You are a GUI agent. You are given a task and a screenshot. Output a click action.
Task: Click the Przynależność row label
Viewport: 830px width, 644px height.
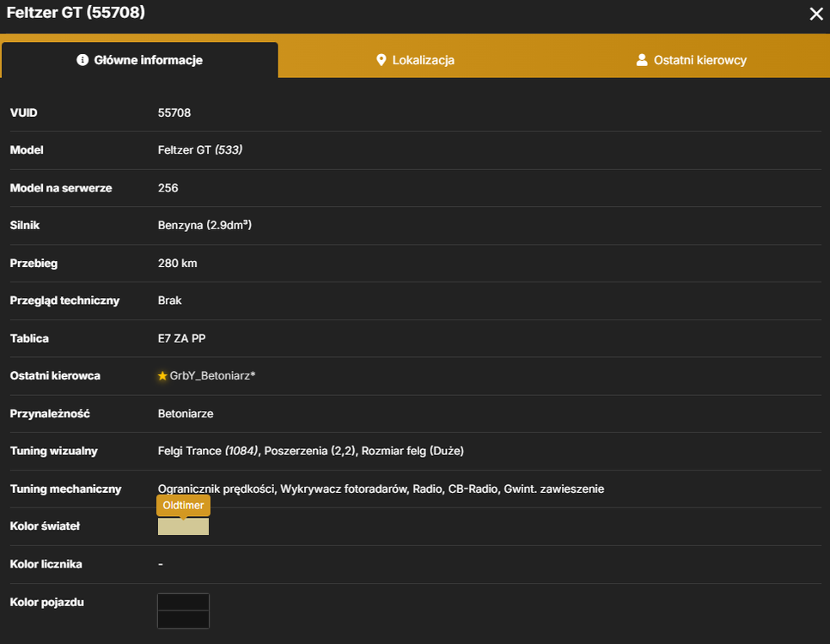(50, 414)
